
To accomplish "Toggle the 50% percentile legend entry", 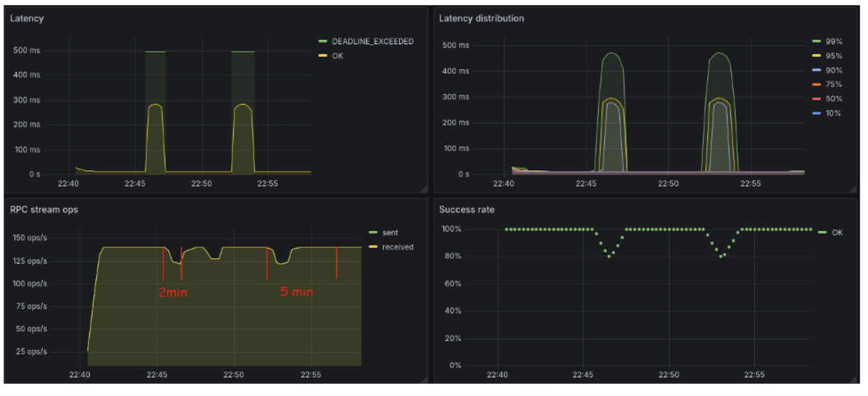I will click(833, 98).
